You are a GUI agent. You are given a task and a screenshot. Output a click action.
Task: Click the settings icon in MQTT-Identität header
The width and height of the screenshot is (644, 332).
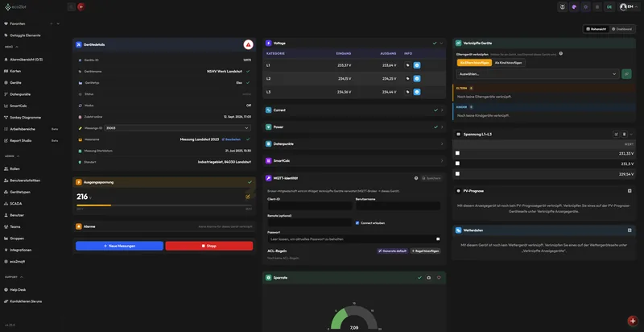coord(415,178)
